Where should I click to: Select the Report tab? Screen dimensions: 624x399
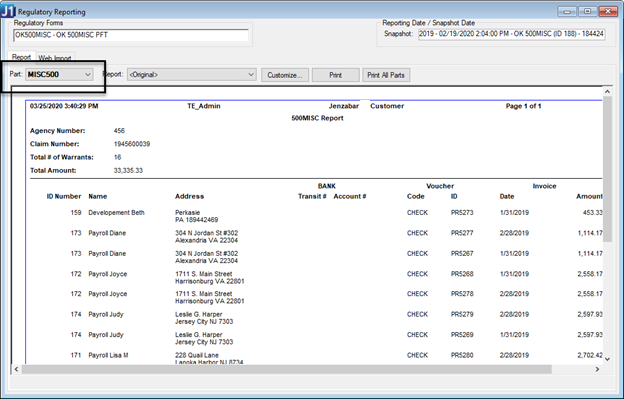click(21, 57)
